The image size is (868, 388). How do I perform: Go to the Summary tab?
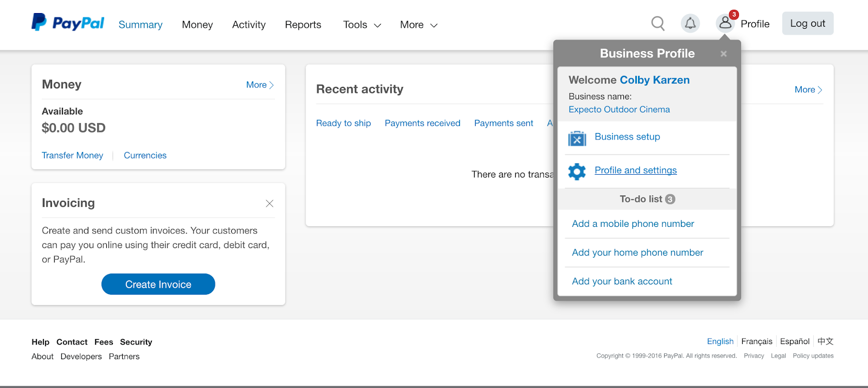(141, 25)
